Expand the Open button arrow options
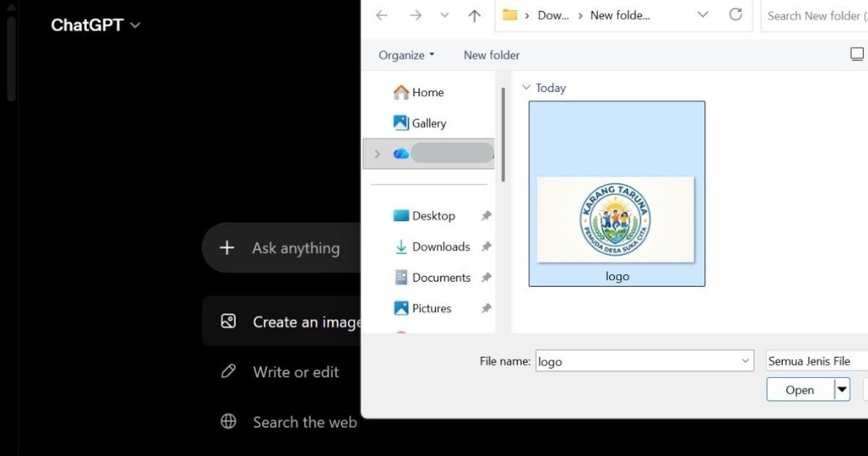 click(842, 389)
